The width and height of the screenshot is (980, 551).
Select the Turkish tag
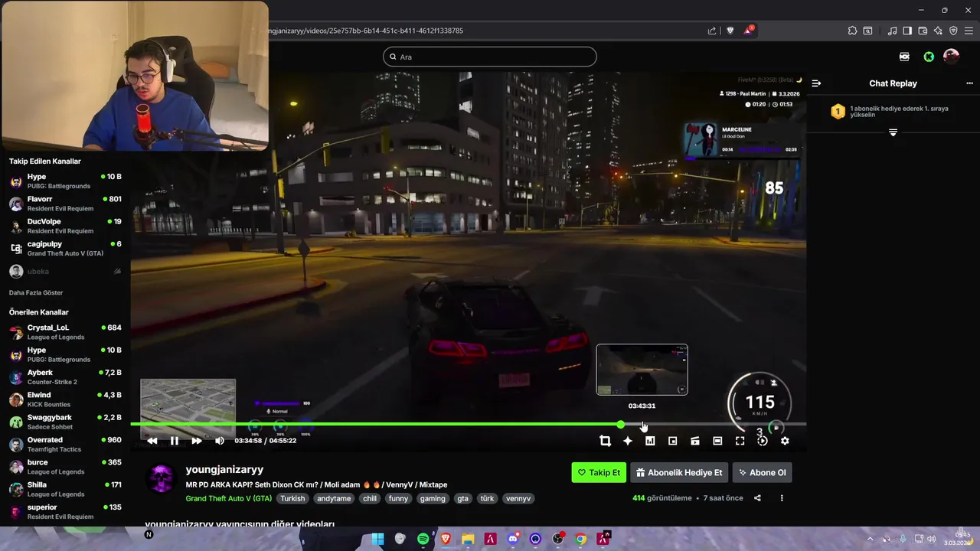click(x=292, y=498)
